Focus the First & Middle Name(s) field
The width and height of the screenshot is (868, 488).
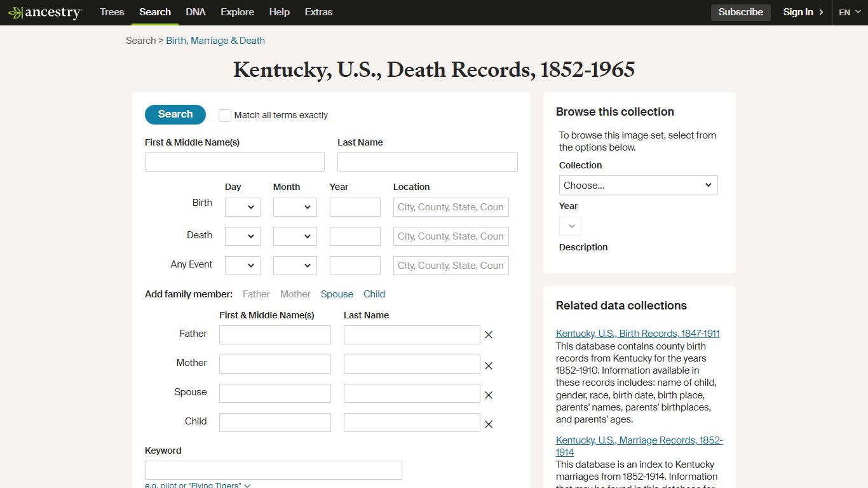click(x=234, y=162)
